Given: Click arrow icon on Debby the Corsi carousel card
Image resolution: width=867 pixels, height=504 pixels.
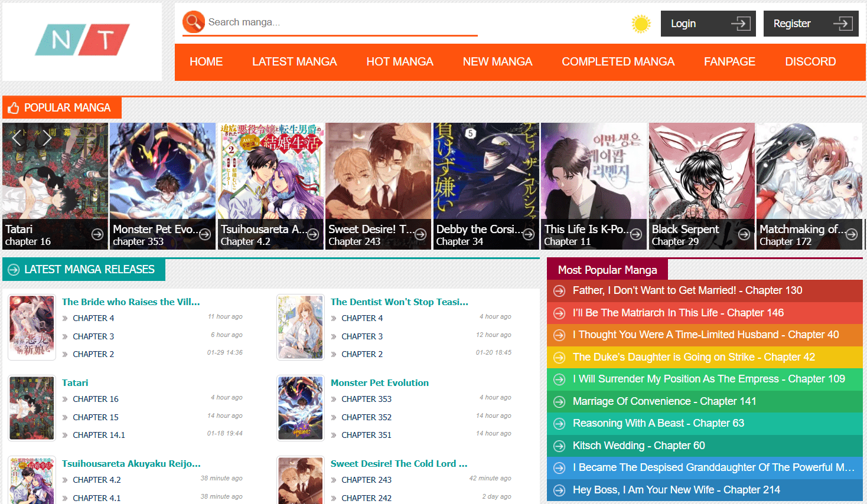Looking at the screenshot, I should coord(529,234).
